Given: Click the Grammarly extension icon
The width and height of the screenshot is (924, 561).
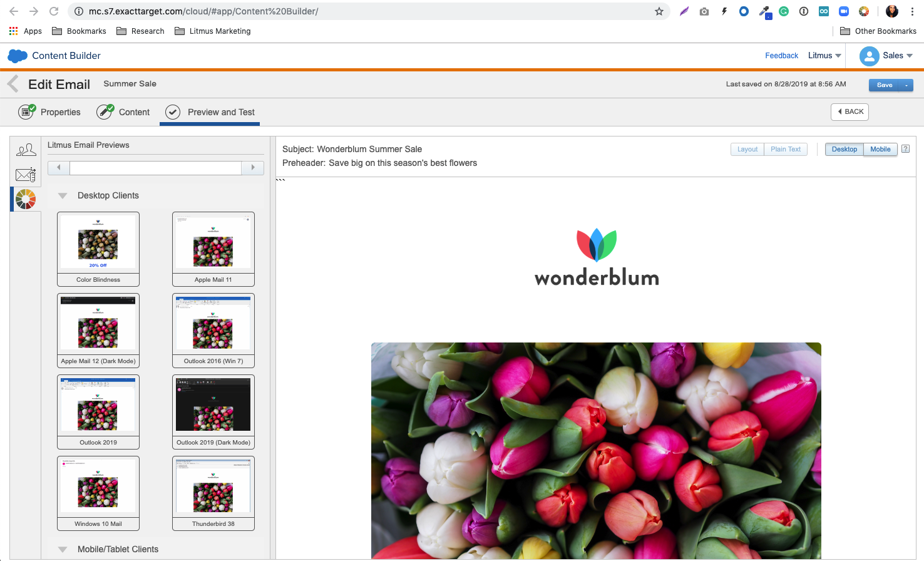Looking at the screenshot, I should tap(784, 11).
